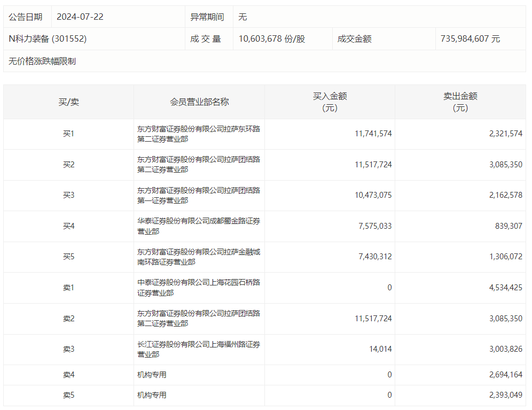Click sell amount 3,085,350 in 买2 row

point(506,165)
